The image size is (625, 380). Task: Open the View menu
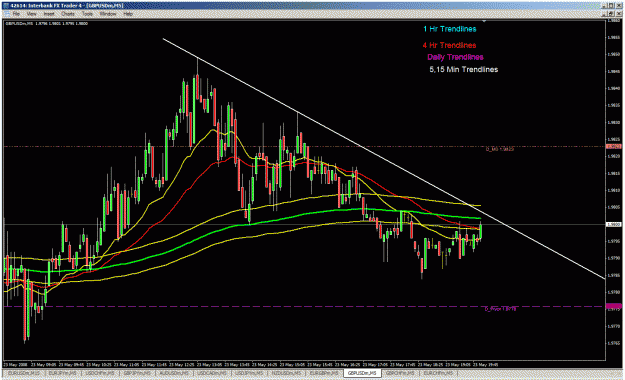31,14
